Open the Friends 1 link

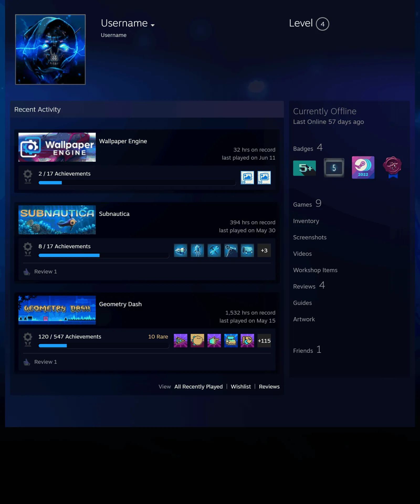coord(307,350)
